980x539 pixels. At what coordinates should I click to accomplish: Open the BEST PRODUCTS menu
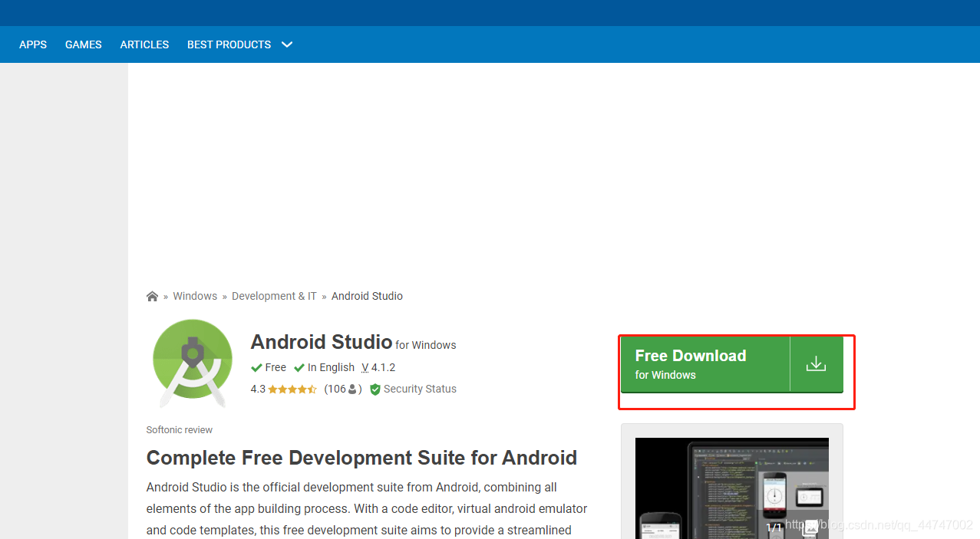(229, 44)
